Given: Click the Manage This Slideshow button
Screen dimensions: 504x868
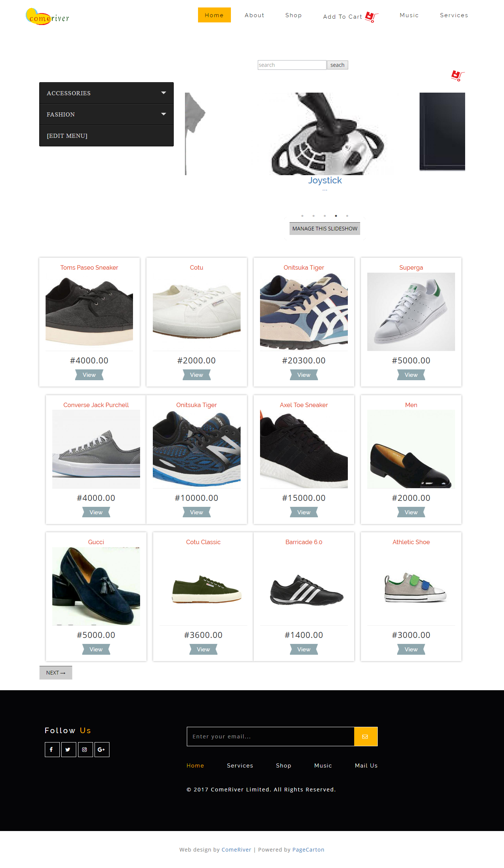Looking at the screenshot, I should pos(325,229).
